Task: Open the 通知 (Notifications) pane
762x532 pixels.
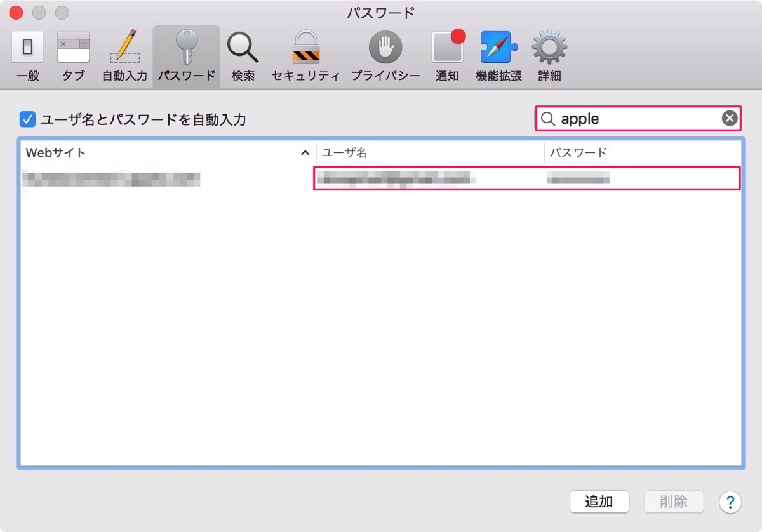Action: point(448,55)
